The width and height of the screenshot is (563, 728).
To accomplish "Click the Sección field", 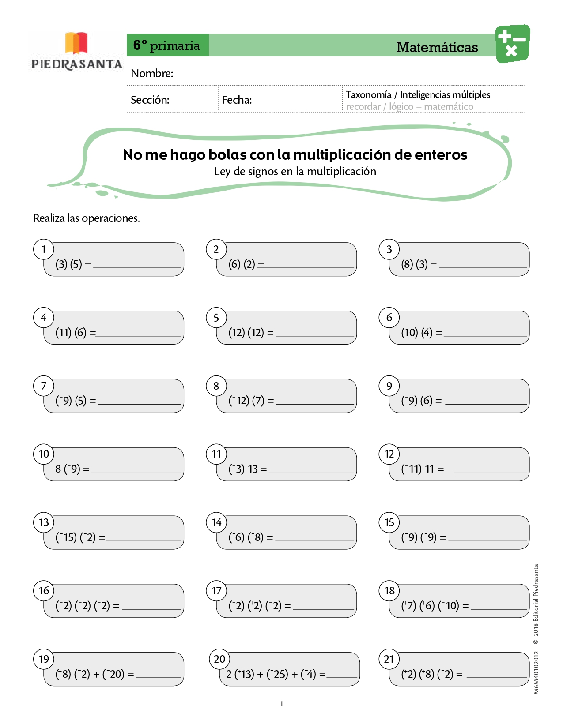I will click(173, 99).
